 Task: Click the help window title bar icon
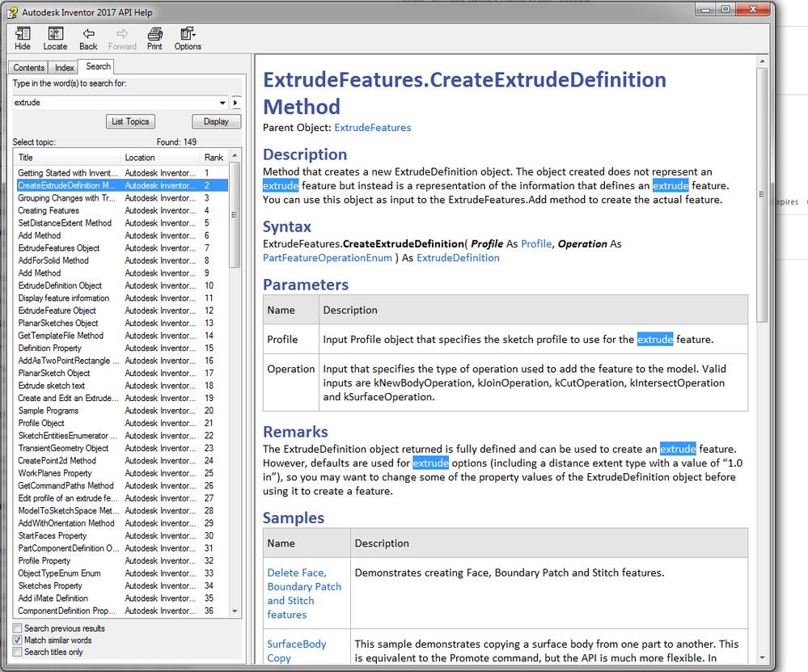pyautogui.click(x=12, y=12)
